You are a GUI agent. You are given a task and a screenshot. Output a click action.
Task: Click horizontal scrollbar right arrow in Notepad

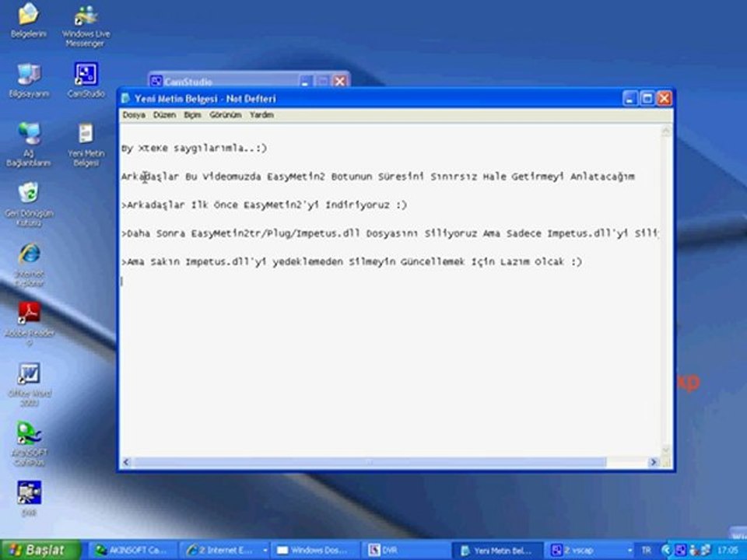coord(653,462)
